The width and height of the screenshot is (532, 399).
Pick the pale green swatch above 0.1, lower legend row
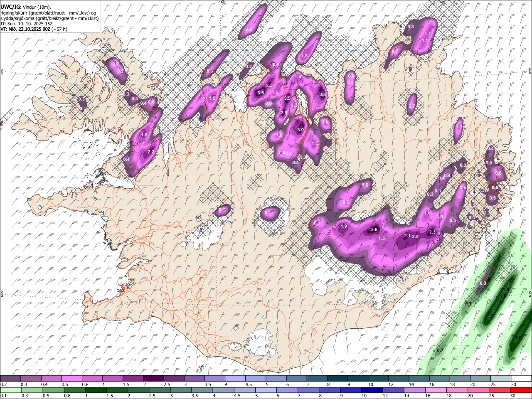(10, 390)
